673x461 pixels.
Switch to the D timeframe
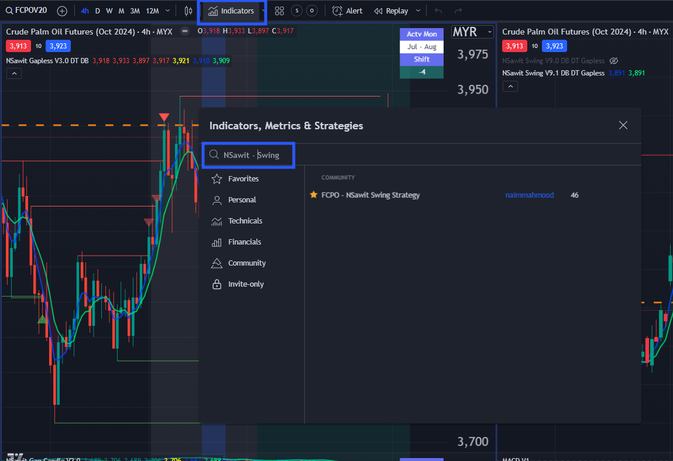coord(97,11)
